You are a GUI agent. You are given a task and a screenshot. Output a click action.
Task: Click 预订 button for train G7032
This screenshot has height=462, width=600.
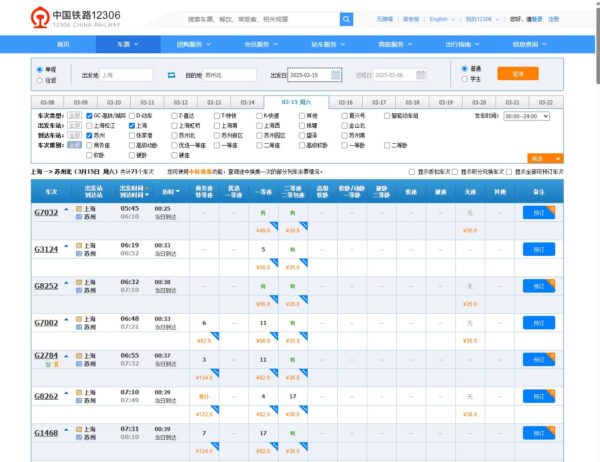tap(538, 212)
